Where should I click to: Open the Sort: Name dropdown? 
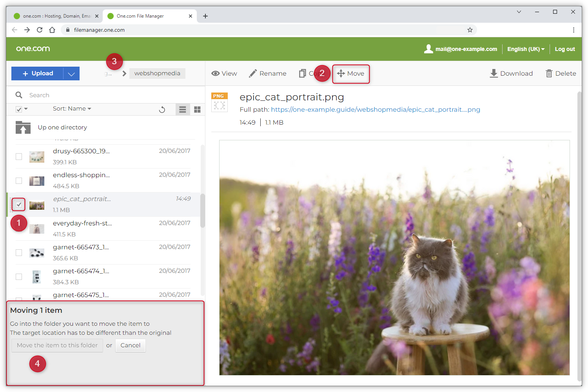pyautogui.click(x=72, y=109)
